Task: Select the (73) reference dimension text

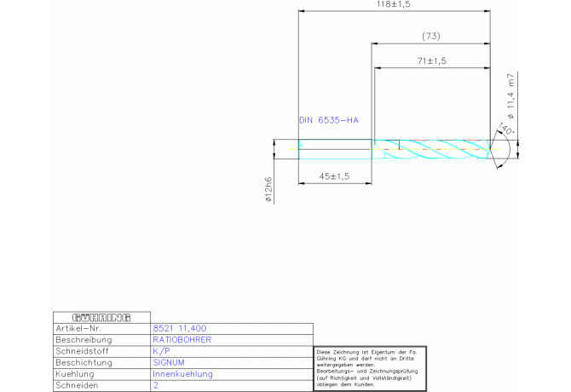Action: 430,35
